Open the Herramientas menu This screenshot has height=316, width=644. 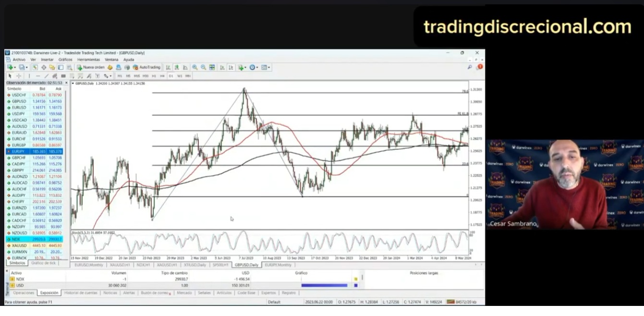(x=88, y=60)
